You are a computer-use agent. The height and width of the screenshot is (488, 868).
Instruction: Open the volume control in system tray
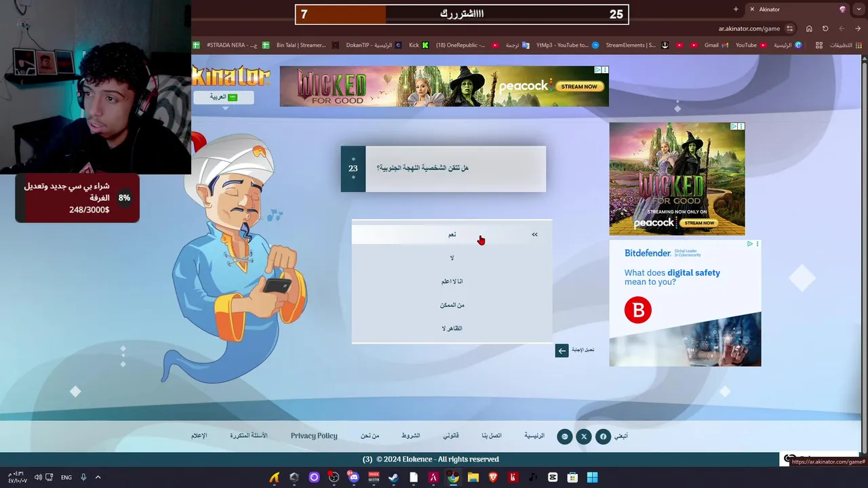39,477
